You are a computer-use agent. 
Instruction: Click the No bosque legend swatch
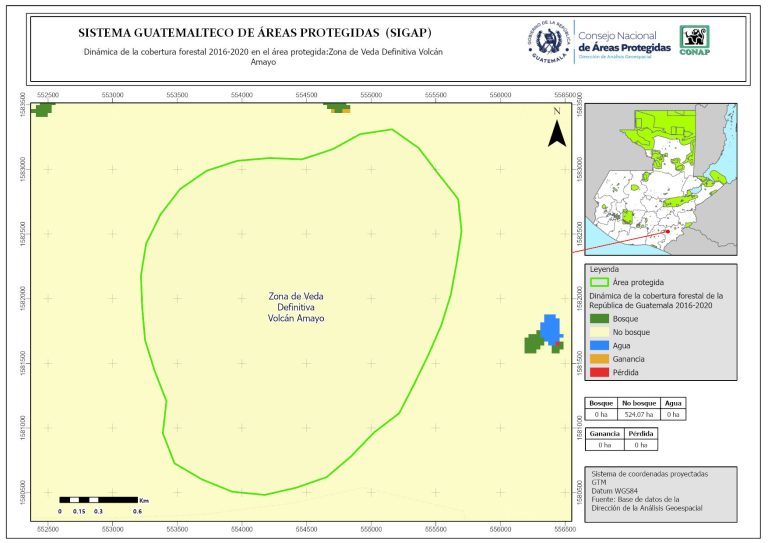(x=600, y=331)
